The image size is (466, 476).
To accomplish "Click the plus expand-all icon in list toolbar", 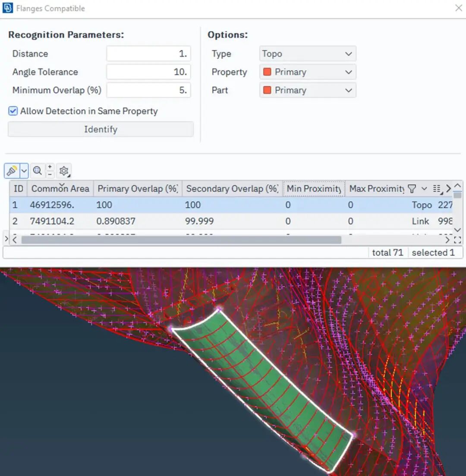I will pos(50,167).
